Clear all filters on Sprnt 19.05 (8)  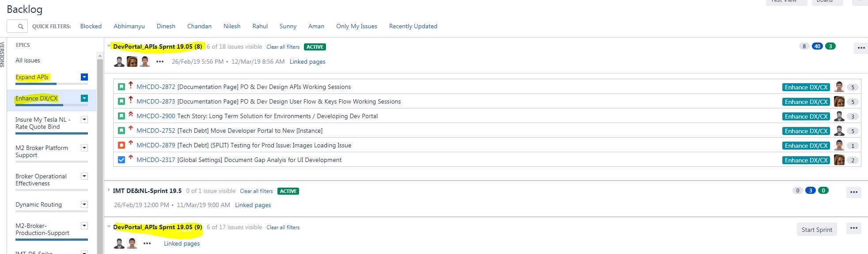pyautogui.click(x=283, y=47)
